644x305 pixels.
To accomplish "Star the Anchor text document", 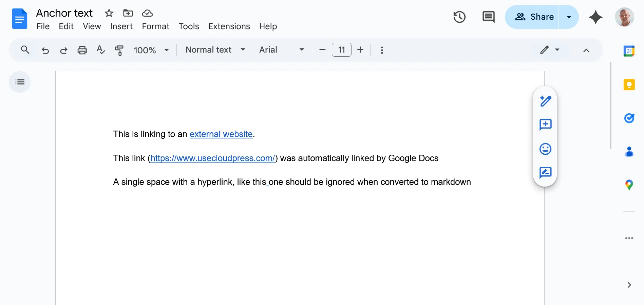I will coord(109,13).
